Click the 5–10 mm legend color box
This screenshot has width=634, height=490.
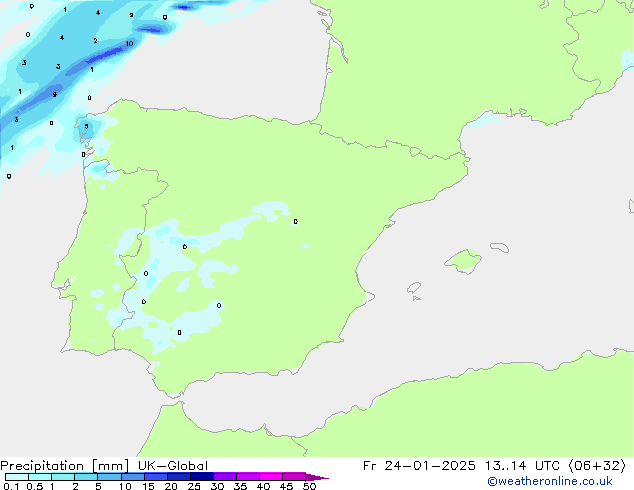pyautogui.click(x=109, y=477)
